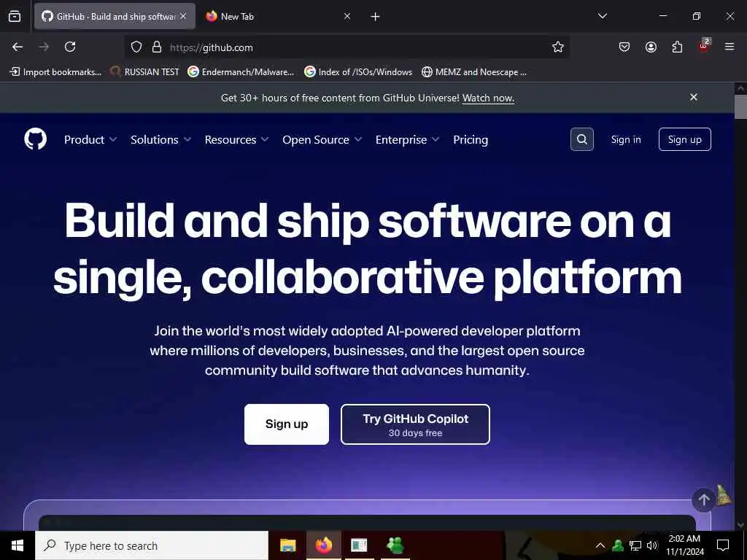Screen dimensions: 747x560
Task: Close the GitHub tab
Action: (x=183, y=16)
